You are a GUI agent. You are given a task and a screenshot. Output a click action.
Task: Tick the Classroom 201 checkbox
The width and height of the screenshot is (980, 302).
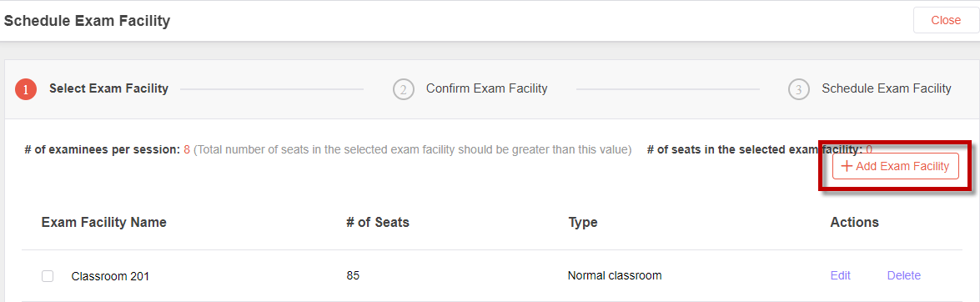(x=48, y=276)
